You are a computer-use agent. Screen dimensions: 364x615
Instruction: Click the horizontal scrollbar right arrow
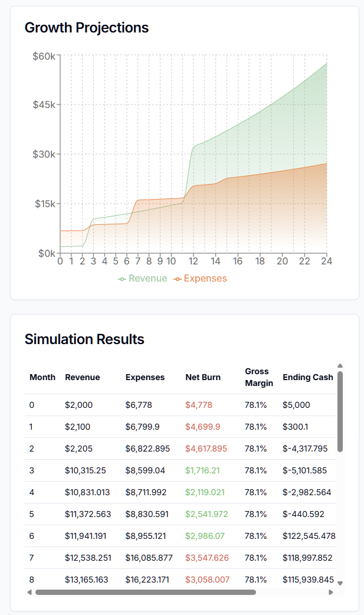[332, 591]
